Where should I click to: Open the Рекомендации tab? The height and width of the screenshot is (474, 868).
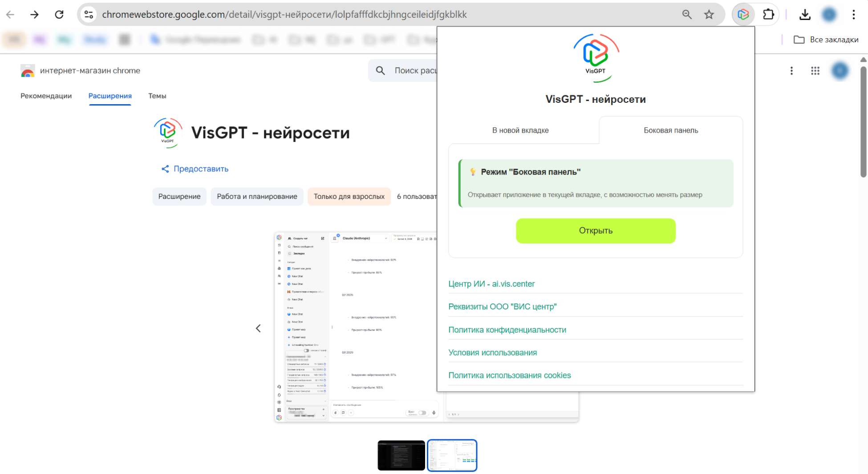point(46,96)
